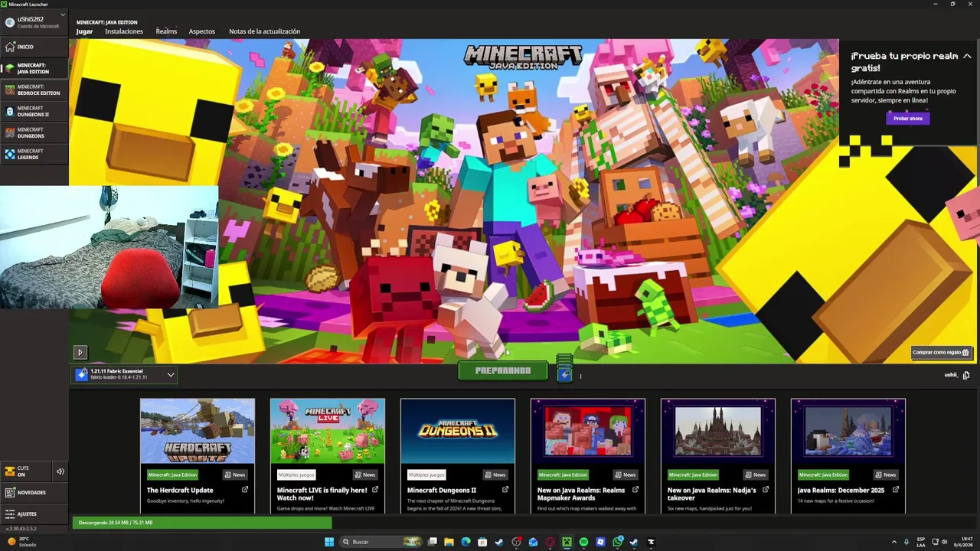The height and width of the screenshot is (551, 980).
Task: Switch to the Jugar tab
Action: (84, 31)
